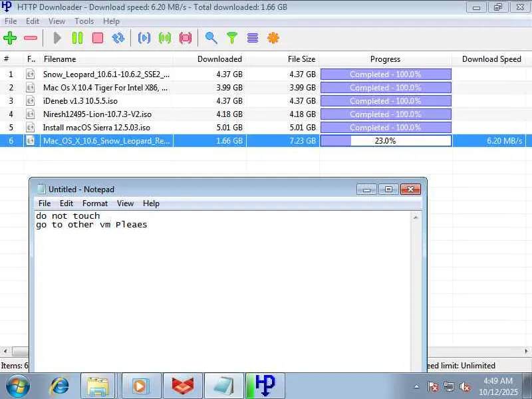
Task: Click the green funnel Filter icon
Action: coord(232,38)
